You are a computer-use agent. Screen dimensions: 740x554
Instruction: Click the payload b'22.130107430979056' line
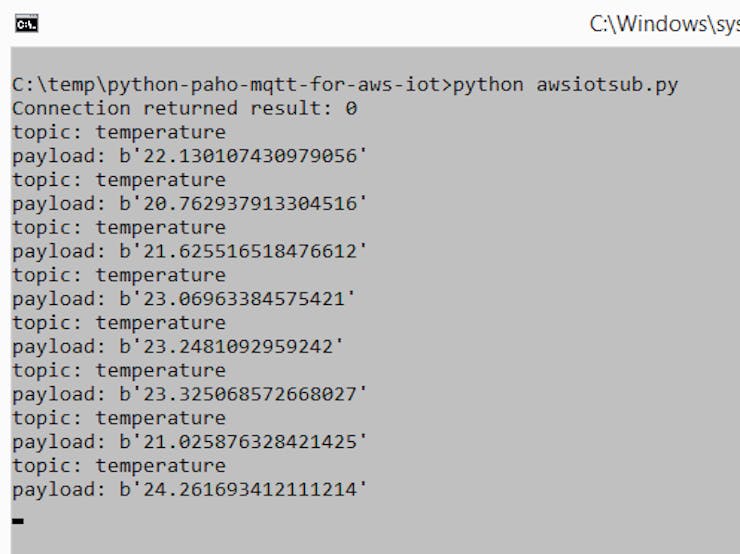(x=190, y=156)
